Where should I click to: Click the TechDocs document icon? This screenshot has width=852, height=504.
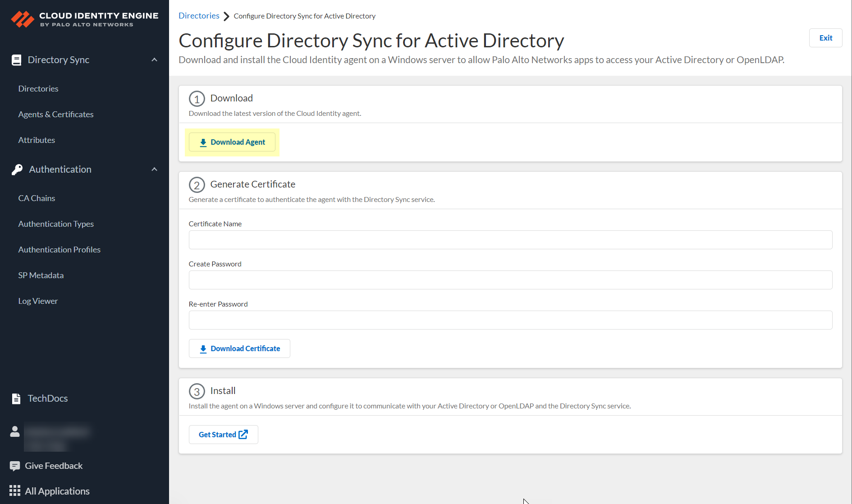point(16,399)
